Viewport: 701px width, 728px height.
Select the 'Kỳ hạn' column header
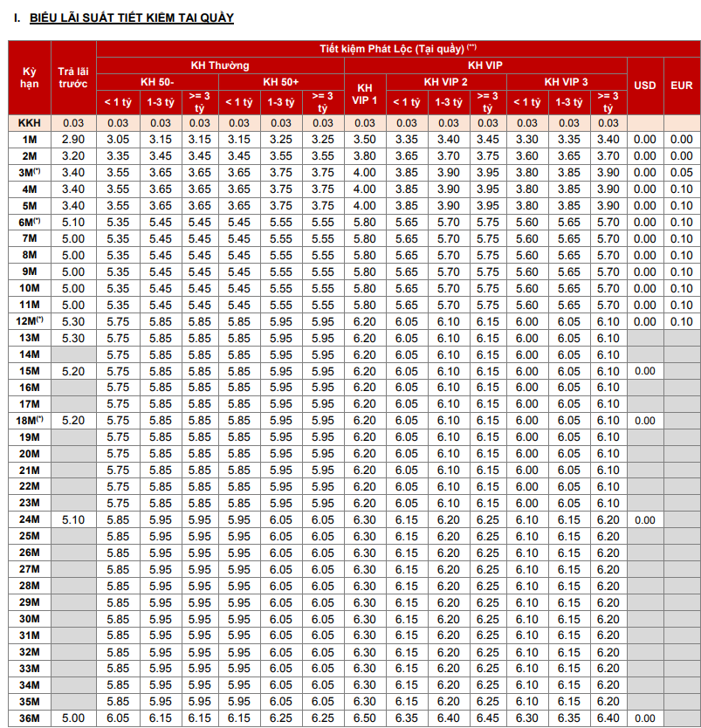(29, 77)
